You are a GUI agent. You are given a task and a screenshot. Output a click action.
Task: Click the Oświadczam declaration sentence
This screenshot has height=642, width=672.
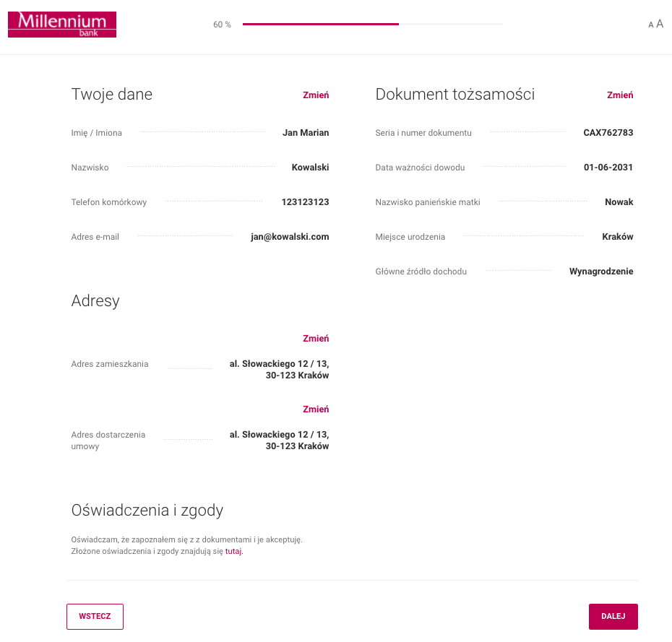pyautogui.click(x=187, y=539)
